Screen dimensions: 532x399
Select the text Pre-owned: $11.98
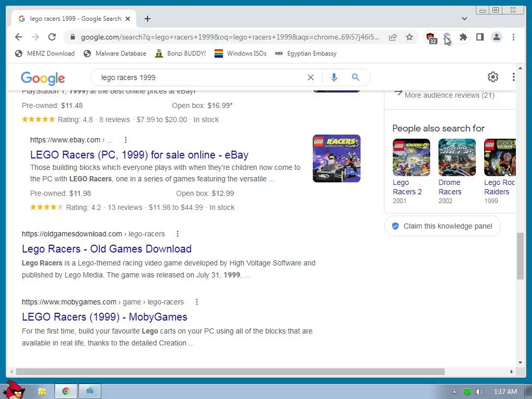tap(60, 193)
